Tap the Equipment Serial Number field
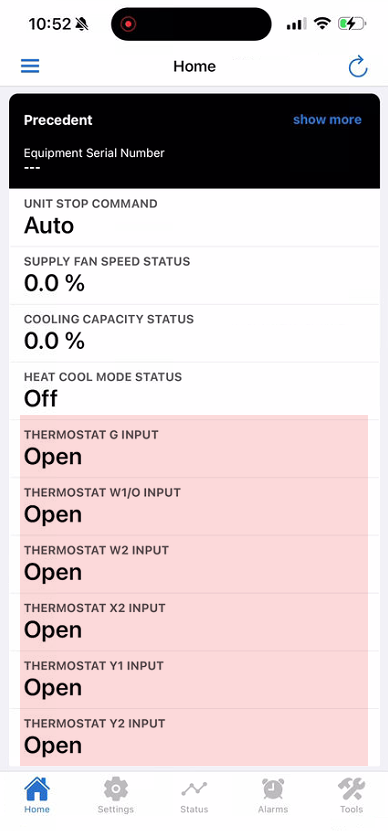388x831 pixels. [x=94, y=160]
